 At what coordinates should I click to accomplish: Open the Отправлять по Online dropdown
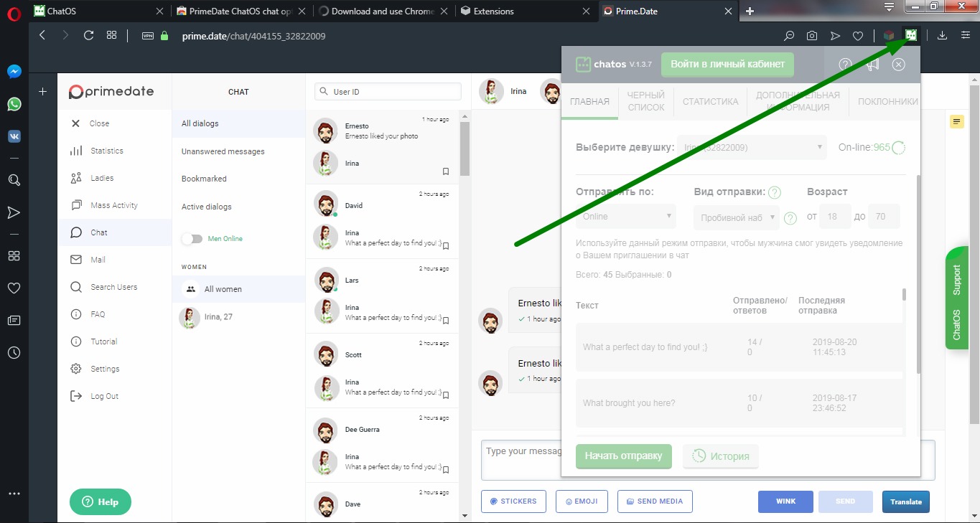[x=626, y=216]
